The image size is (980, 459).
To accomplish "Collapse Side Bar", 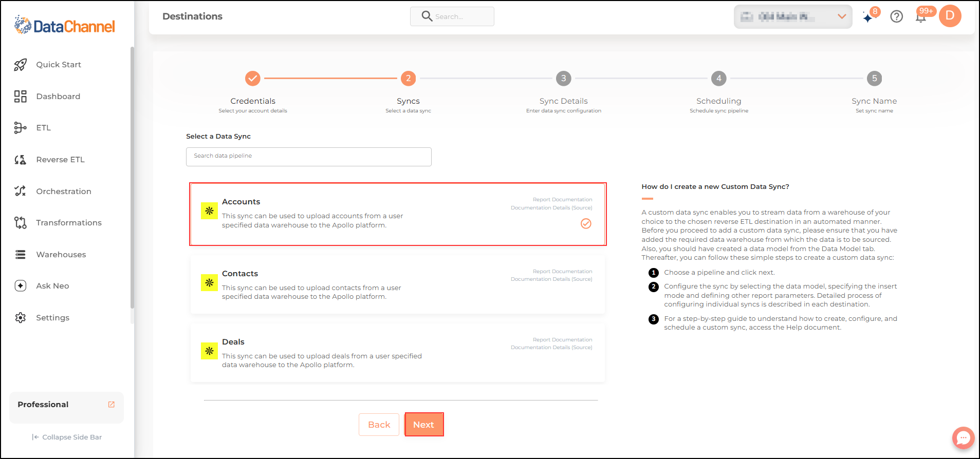I will 67,437.
